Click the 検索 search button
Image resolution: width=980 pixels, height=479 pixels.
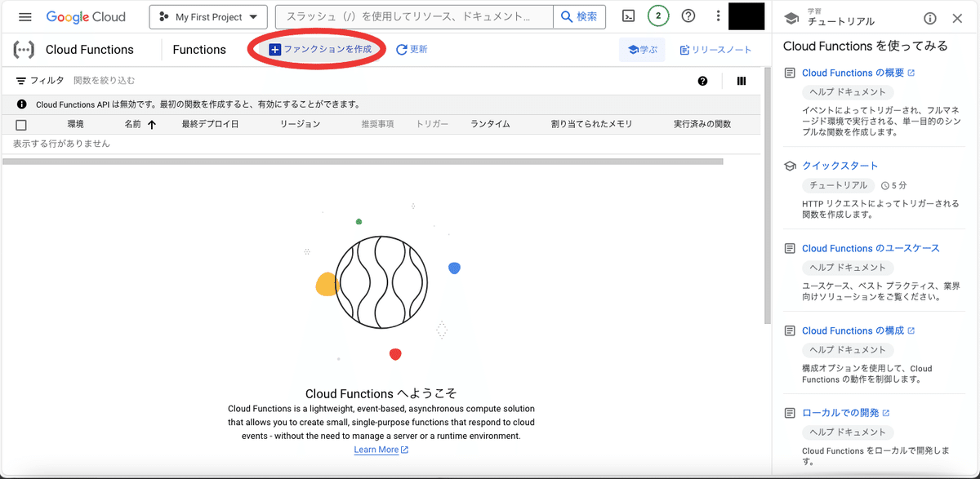coord(579,16)
